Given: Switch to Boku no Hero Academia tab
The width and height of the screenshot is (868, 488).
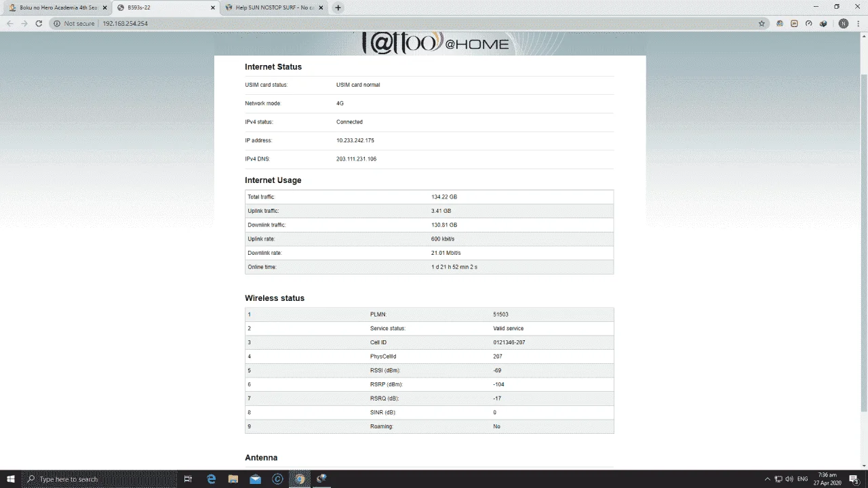Looking at the screenshot, I should point(56,7).
